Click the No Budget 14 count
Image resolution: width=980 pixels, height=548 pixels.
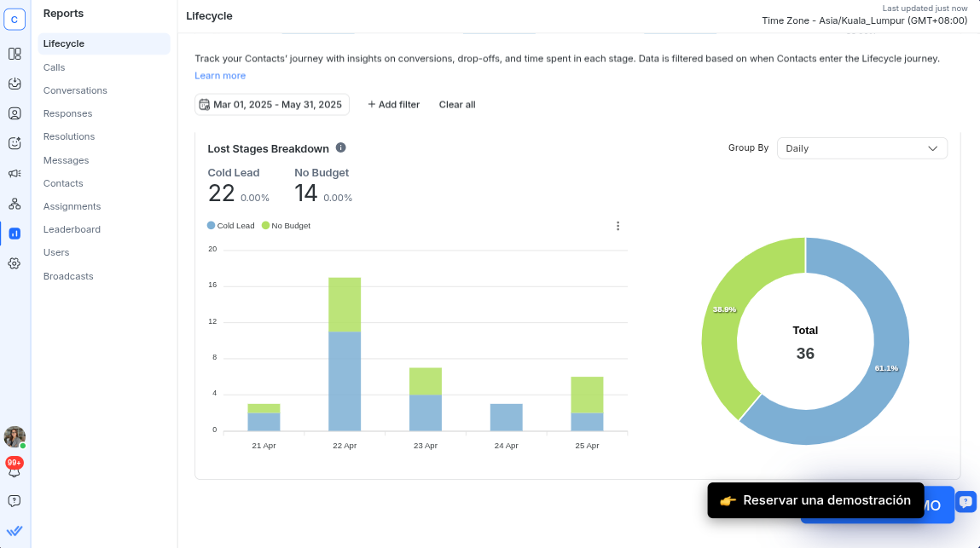[x=305, y=193]
